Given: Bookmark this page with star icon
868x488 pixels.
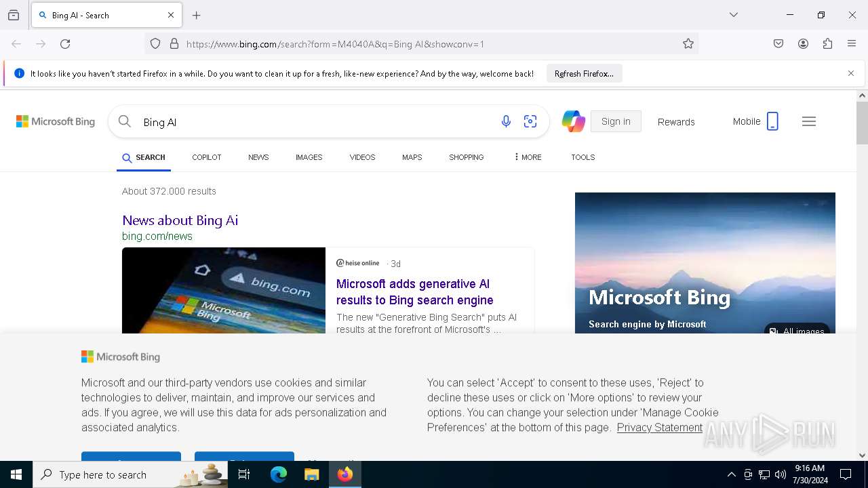Looking at the screenshot, I should coord(688,44).
